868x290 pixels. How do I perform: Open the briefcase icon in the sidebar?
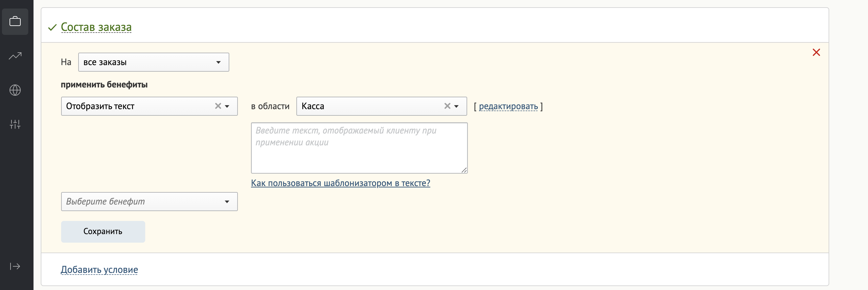[15, 22]
